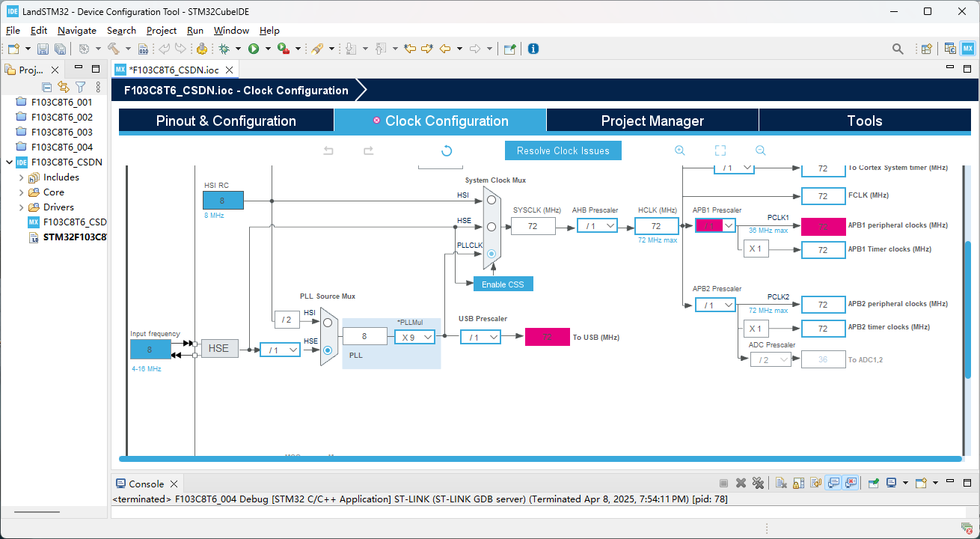Click the reset clock configuration refresh icon
980x539 pixels.
[447, 150]
